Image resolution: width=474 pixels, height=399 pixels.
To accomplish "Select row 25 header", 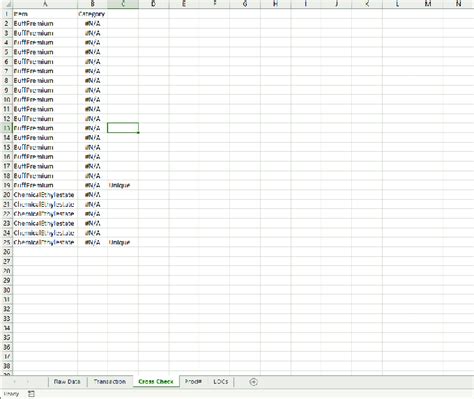I will coord(6,242).
